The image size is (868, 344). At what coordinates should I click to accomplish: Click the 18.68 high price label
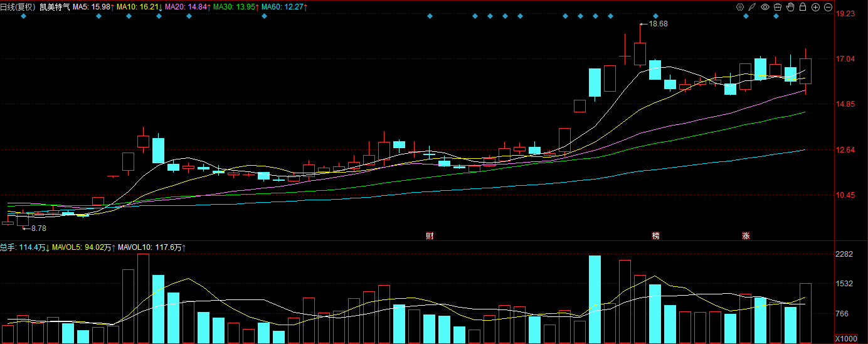658,24
